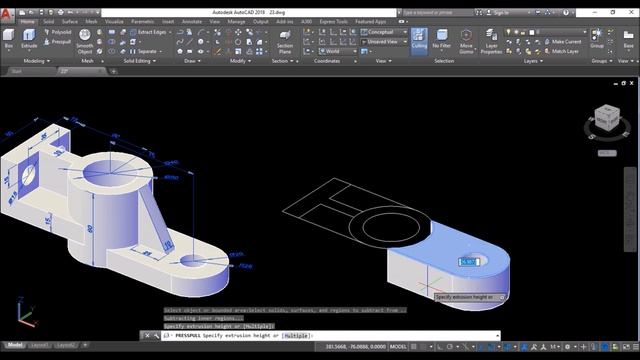640x360 pixels.
Task: Open the Mesh ribbon tab
Action: (x=91, y=22)
